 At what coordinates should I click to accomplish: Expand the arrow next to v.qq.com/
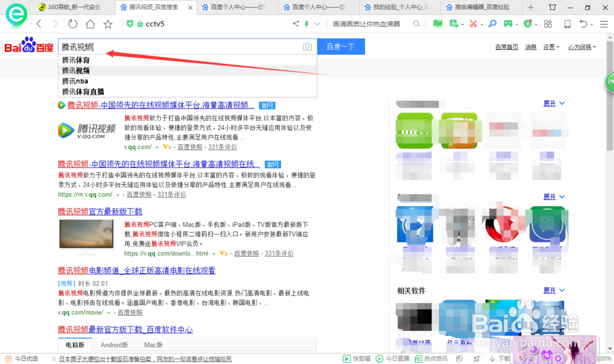157,147
